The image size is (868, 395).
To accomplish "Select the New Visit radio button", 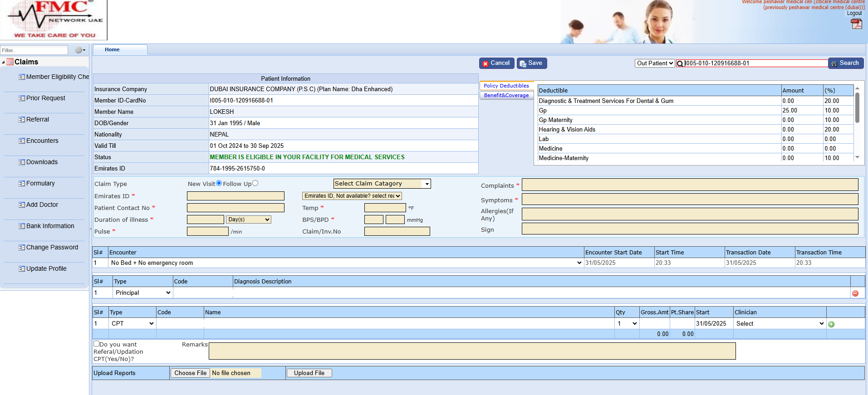I will click(x=219, y=183).
